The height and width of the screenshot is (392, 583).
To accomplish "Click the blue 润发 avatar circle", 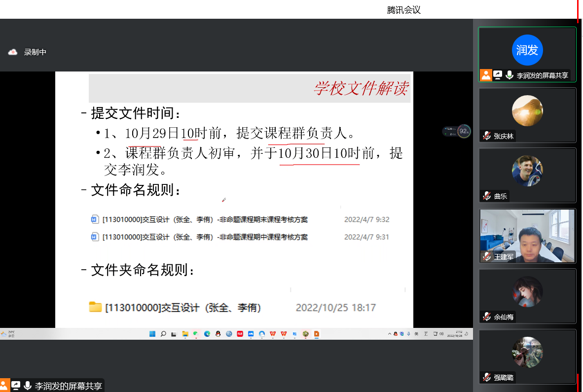I will coord(527,50).
